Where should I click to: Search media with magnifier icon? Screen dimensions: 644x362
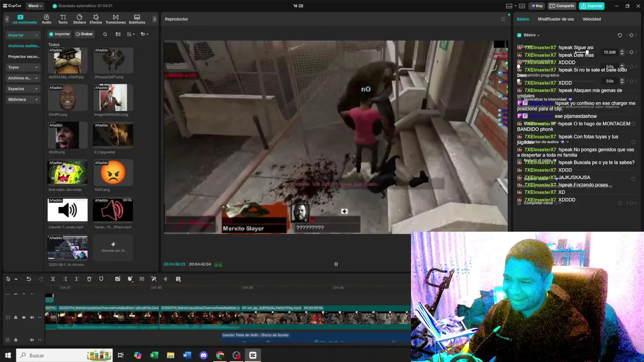(105, 34)
